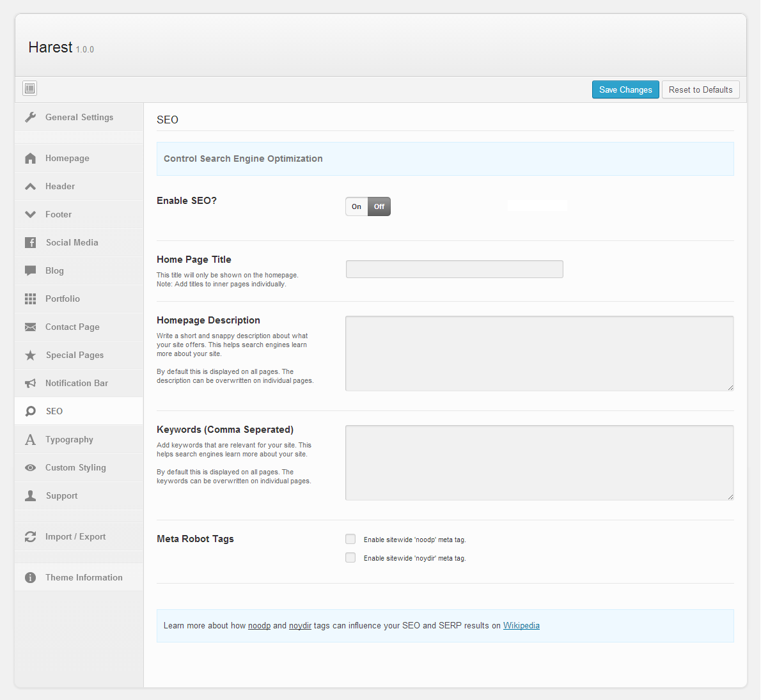This screenshot has width=761, height=700.
Task: Open the Theme Information tab
Action: pyautogui.click(x=84, y=578)
